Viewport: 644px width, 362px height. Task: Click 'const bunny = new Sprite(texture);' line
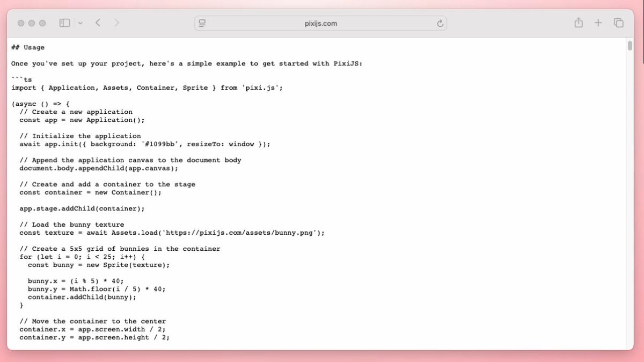pyautogui.click(x=99, y=265)
